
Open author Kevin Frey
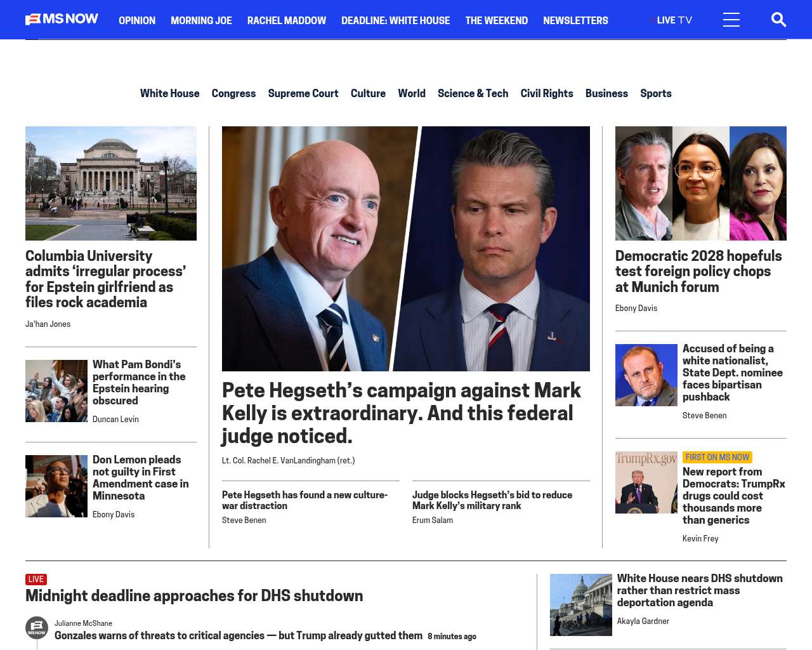pos(700,538)
